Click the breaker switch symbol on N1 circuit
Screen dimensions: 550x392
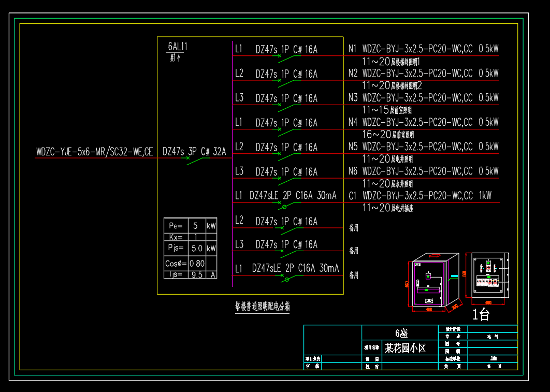coord(286,59)
